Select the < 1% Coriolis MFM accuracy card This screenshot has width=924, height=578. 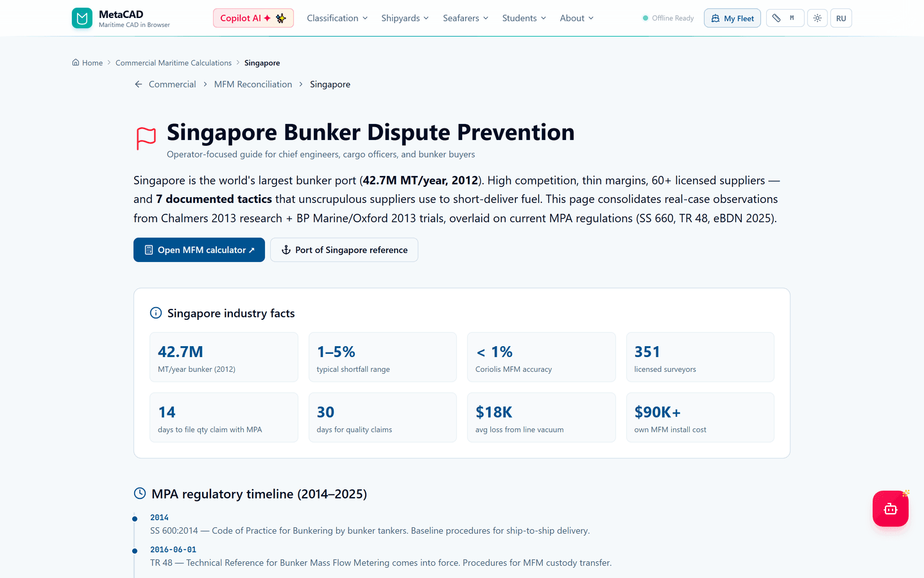(x=542, y=357)
